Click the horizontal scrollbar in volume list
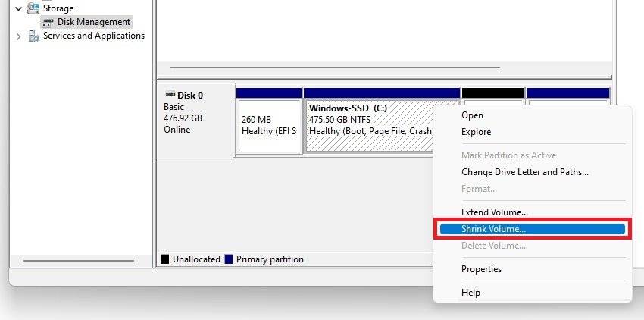This screenshot has height=320, width=644. [335, 67]
